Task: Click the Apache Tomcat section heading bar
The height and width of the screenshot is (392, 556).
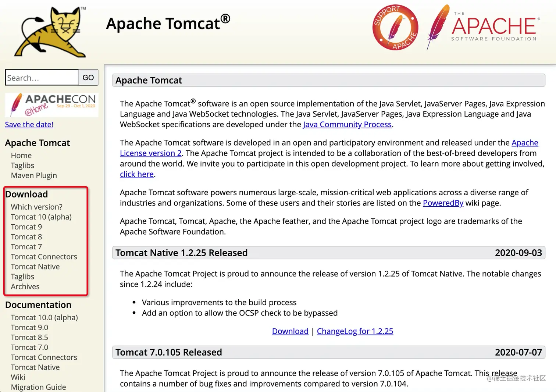Action: click(329, 80)
